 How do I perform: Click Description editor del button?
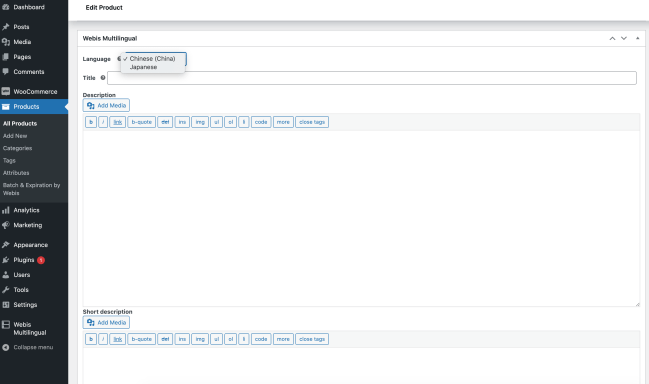pyautogui.click(x=165, y=122)
